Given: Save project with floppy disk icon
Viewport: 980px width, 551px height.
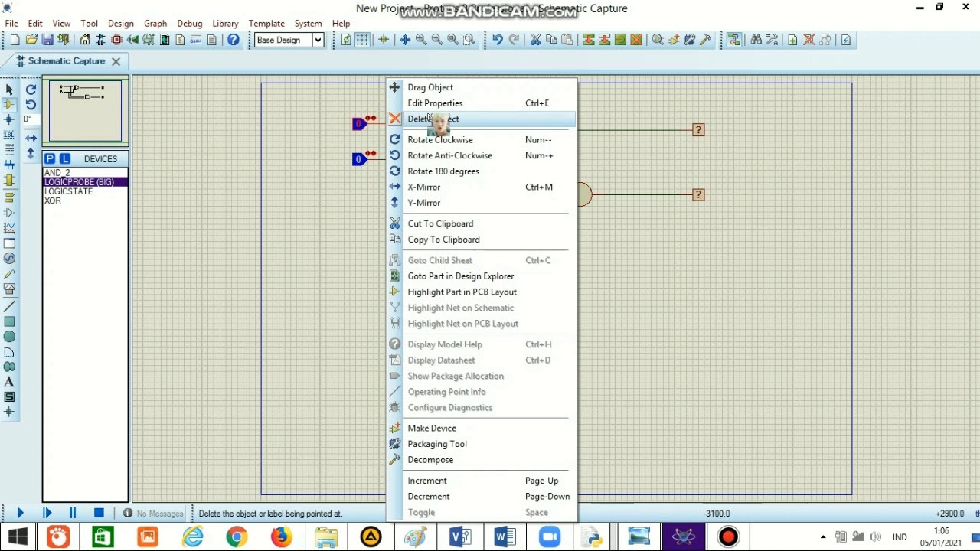Looking at the screenshot, I should click(x=47, y=40).
